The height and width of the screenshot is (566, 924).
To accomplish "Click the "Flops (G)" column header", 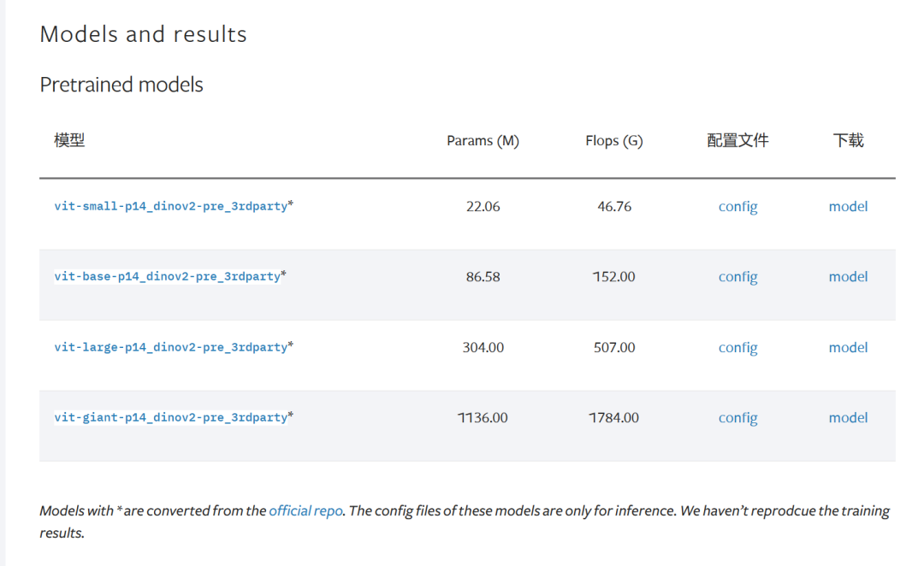I will (x=613, y=141).
